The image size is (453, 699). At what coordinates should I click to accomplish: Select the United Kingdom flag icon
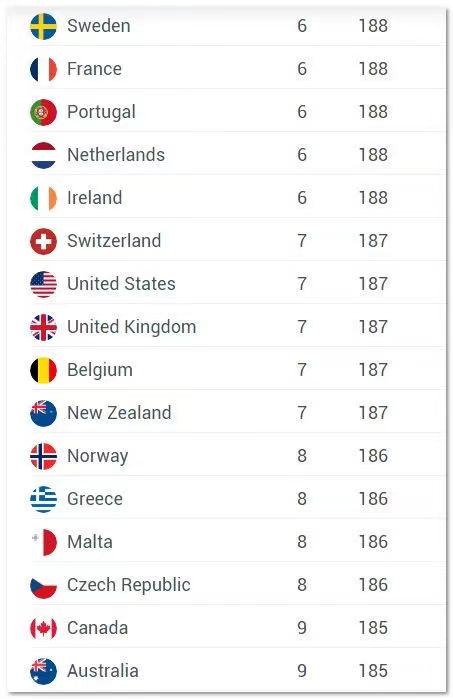point(43,327)
